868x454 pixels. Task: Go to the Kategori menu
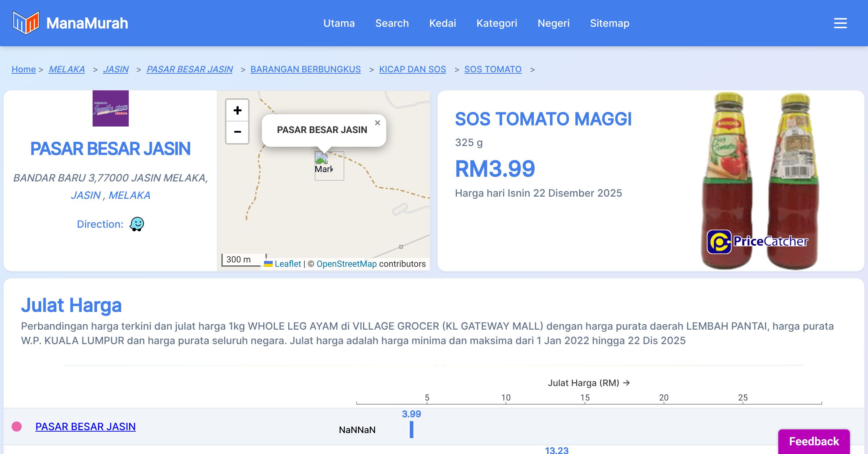[497, 23]
